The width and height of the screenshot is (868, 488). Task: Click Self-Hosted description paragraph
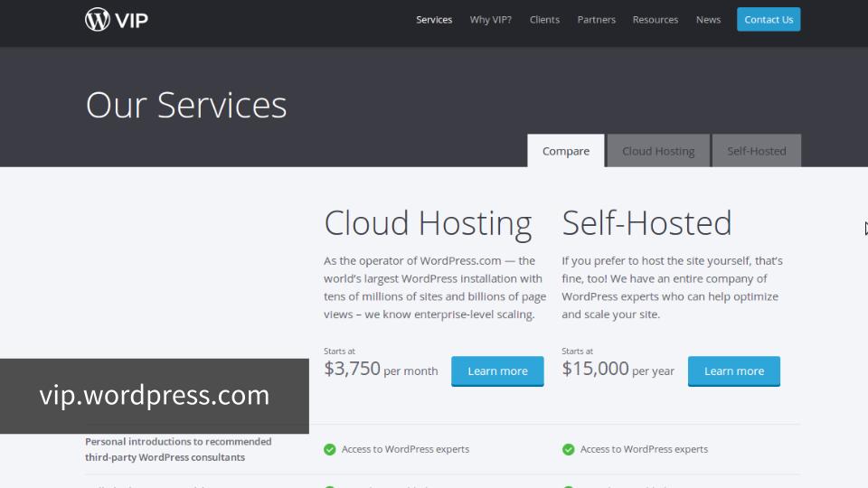point(672,287)
